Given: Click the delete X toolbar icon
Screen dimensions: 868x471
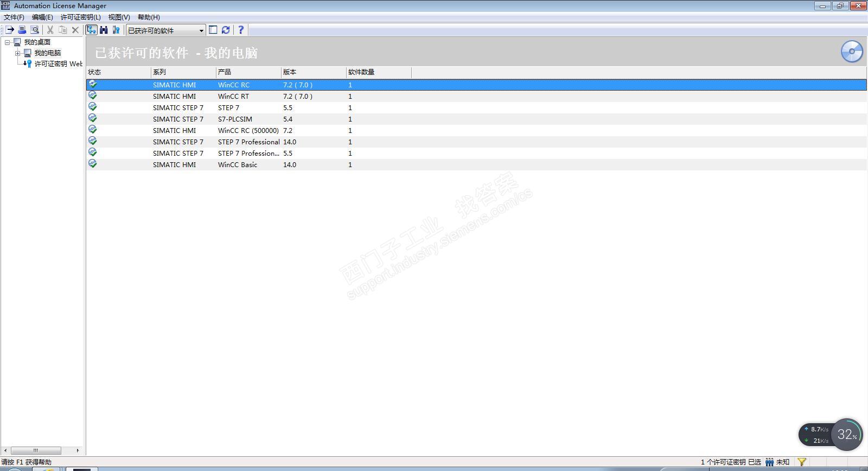Looking at the screenshot, I should coord(75,30).
